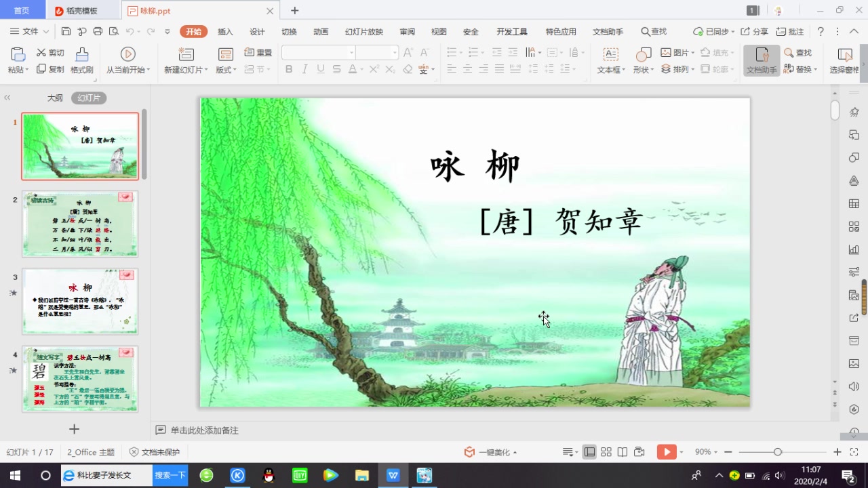Screen dimensions: 868x488
Task: Toggle Strikethrough formatting
Action: tap(337, 69)
